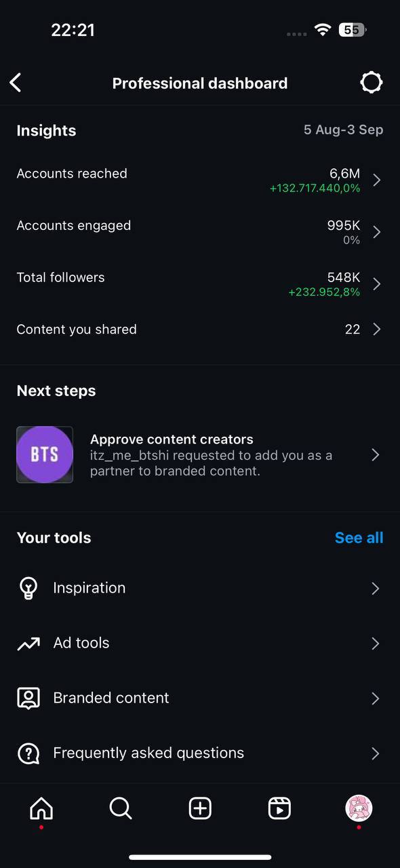The image size is (400, 868).
Task: Tap the Inspiration lightbulb icon
Action: [x=28, y=588]
